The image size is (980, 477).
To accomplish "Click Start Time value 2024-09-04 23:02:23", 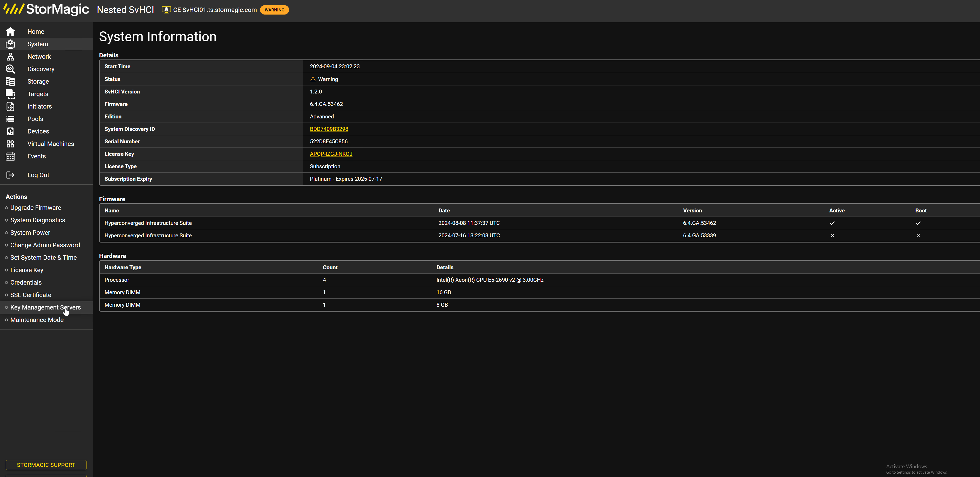I will tap(334, 67).
